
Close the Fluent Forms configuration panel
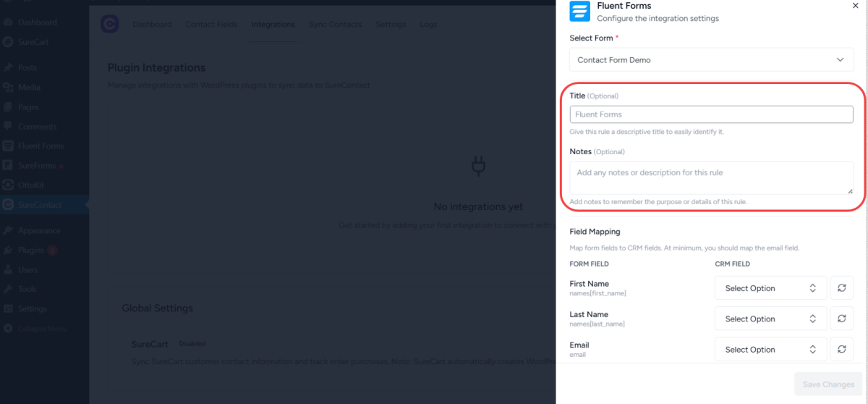(856, 6)
